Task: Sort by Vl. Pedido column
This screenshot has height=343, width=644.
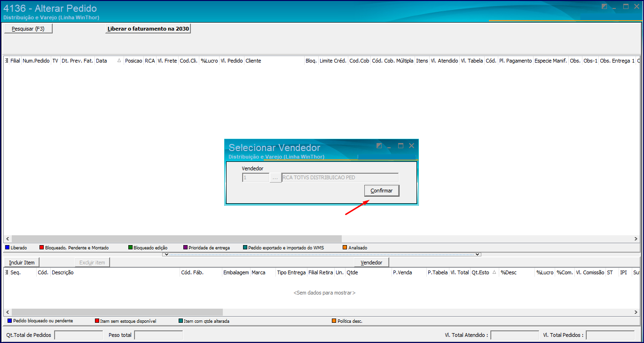Action: point(232,61)
